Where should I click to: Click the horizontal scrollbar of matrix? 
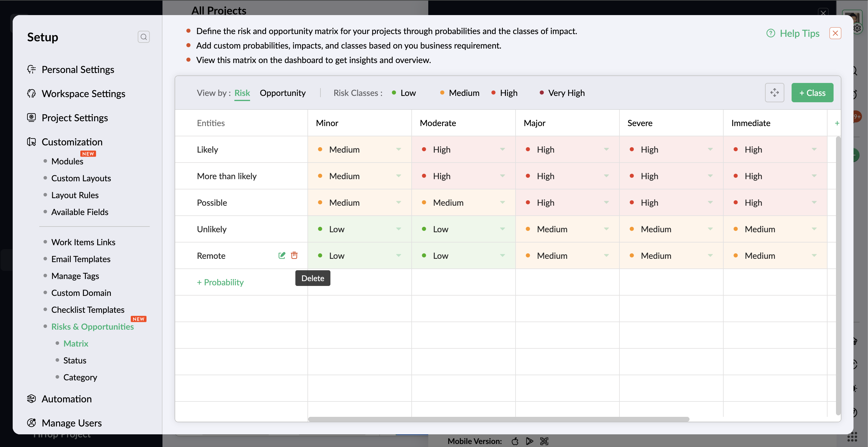[498, 419]
